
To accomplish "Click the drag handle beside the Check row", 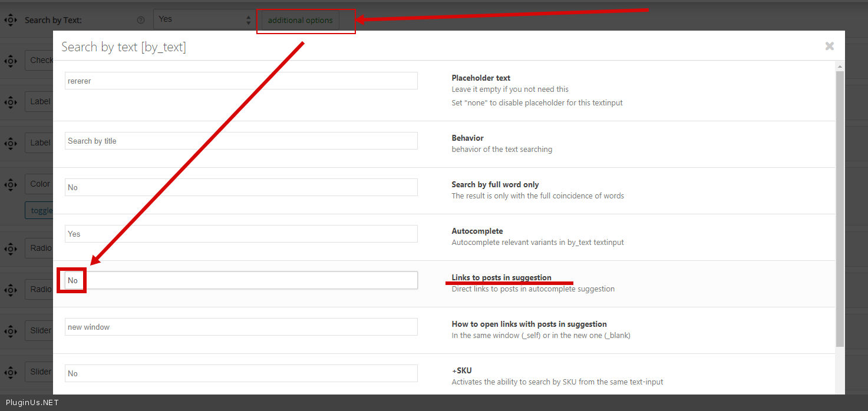I will [11, 61].
